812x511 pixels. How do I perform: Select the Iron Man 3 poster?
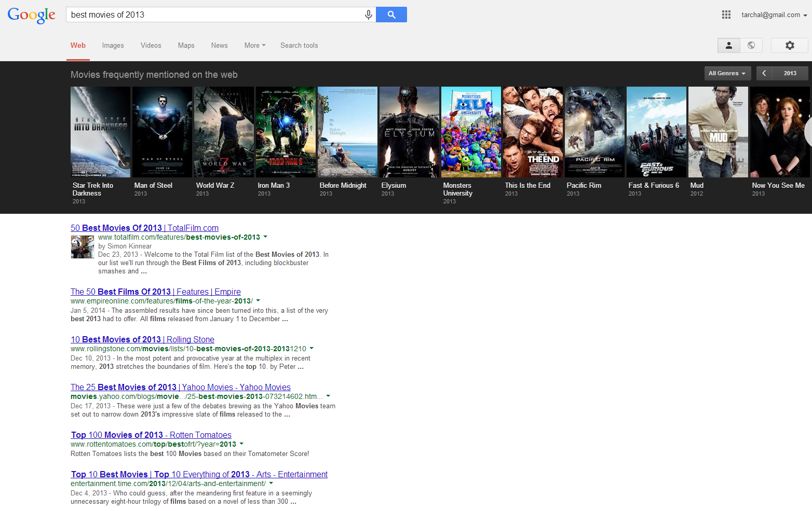point(286,132)
